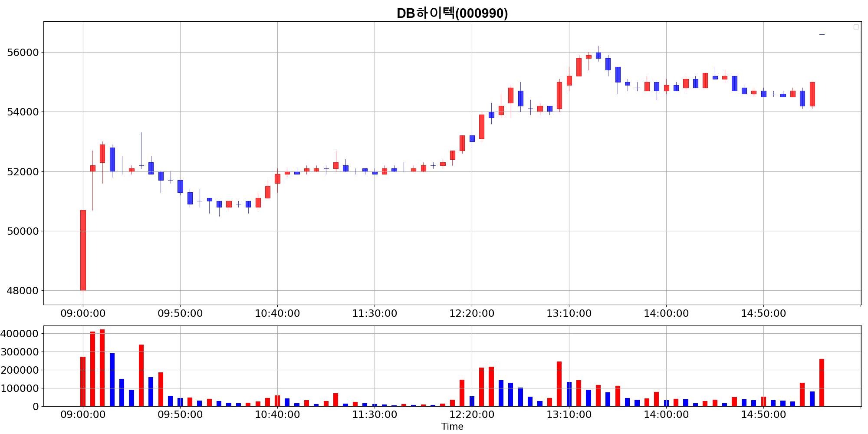
Task: Select the 48000 price axis label
Action: (x=23, y=291)
